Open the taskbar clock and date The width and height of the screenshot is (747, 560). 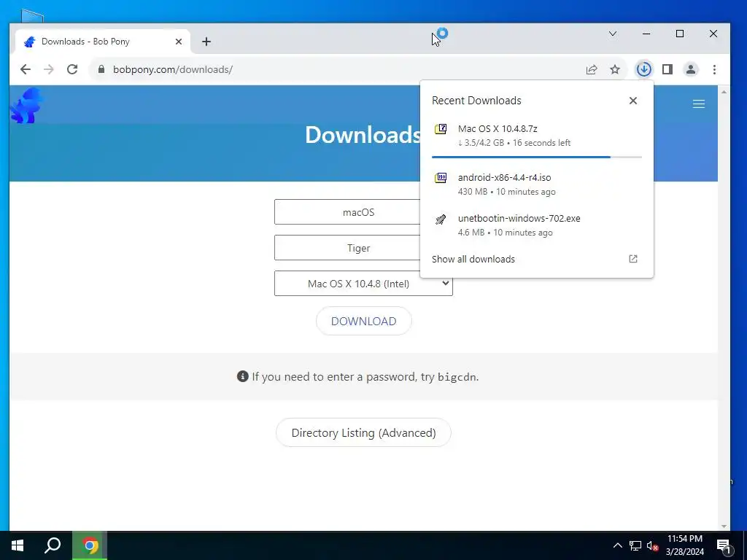[684, 545]
